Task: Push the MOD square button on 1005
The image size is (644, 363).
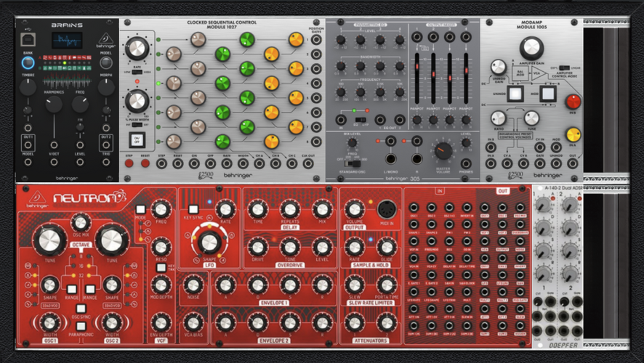Action: (548, 94)
